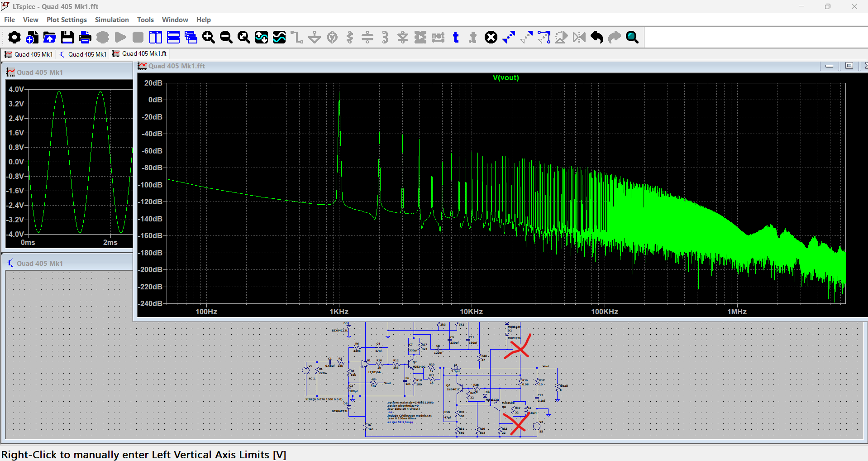Image resolution: width=868 pixels, height=461 pixels.
Task: Select the blue text tool icon
Action: coord(456,37)
